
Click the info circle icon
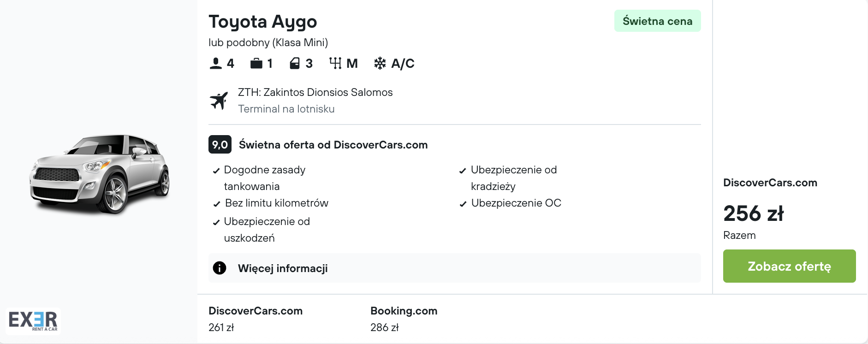220,268
